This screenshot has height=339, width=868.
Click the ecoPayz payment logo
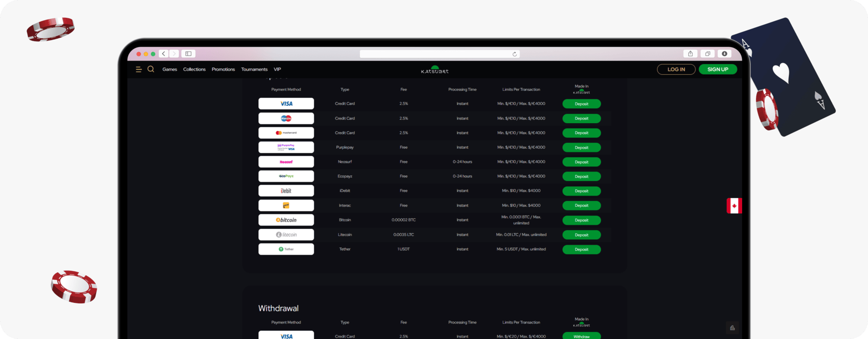pos(286,176)
